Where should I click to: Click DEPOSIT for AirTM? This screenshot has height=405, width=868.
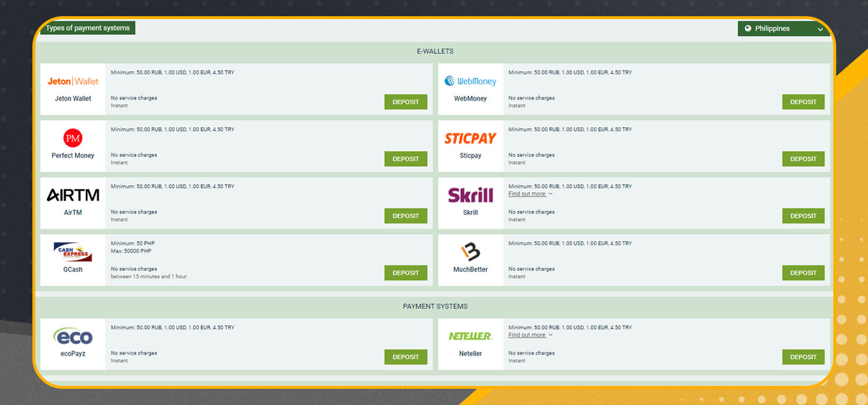(x=406, y=216)
